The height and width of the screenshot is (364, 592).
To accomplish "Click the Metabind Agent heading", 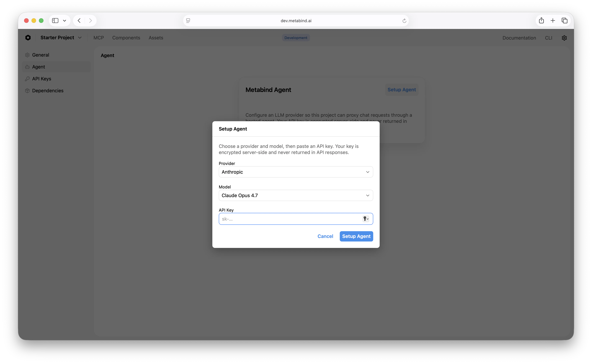I will pyautogui.click(x=268, y=90).
